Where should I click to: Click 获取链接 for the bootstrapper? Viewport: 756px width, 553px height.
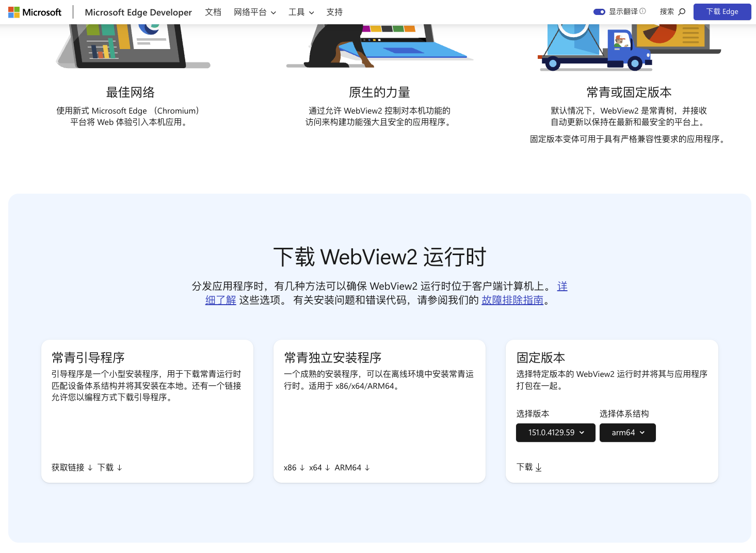(72, 467)
